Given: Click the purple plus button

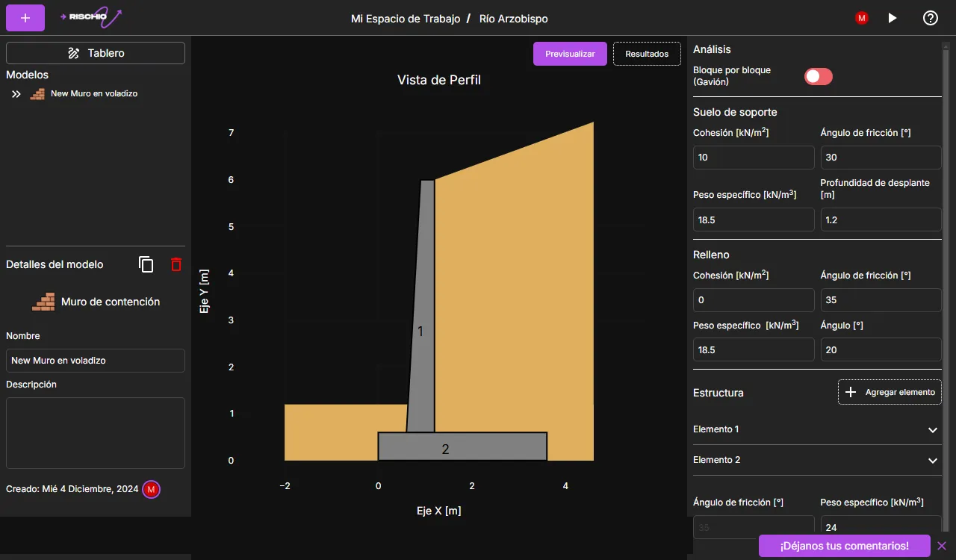Looking at the screenshot, I should (x=25, y=18).
